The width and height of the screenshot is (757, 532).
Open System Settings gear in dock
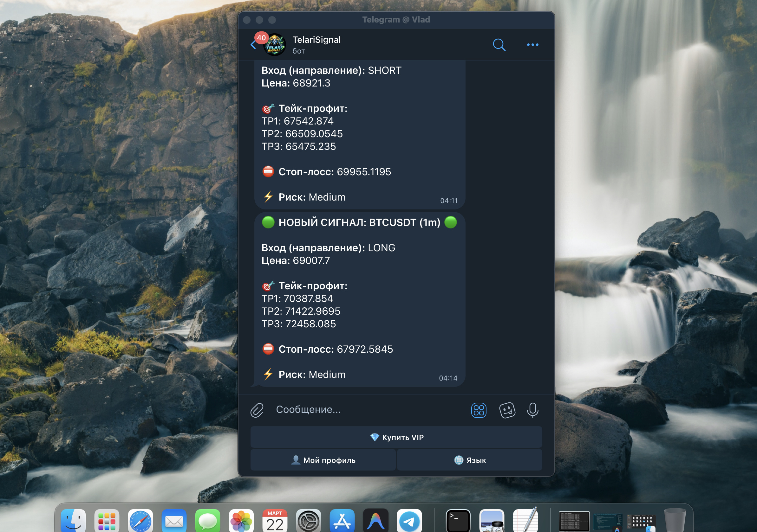click(x=308, y=521)
